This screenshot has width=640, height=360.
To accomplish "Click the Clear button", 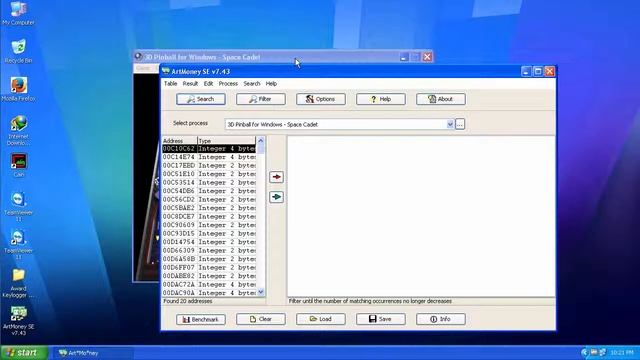I will tap(261, 319).
